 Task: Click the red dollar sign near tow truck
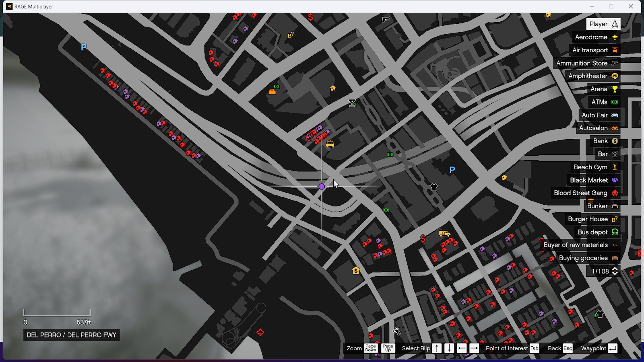423,239
